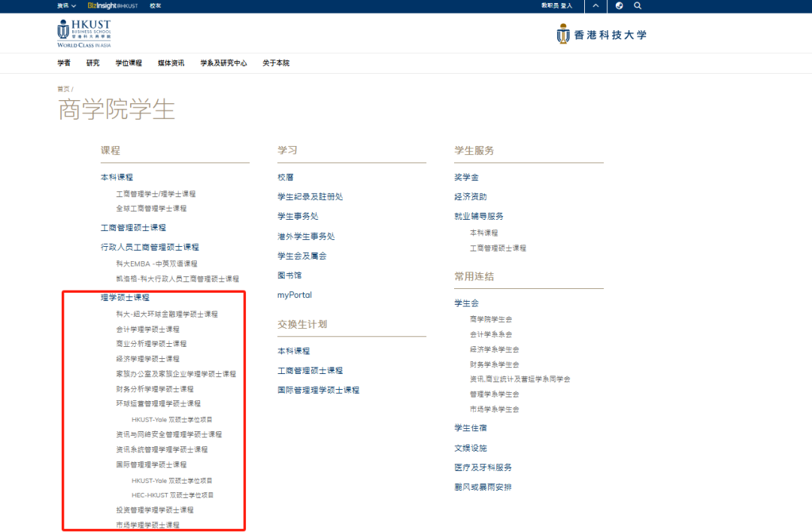Open 学生住宿 link
The image size is (812, 532).
(471, 428)
